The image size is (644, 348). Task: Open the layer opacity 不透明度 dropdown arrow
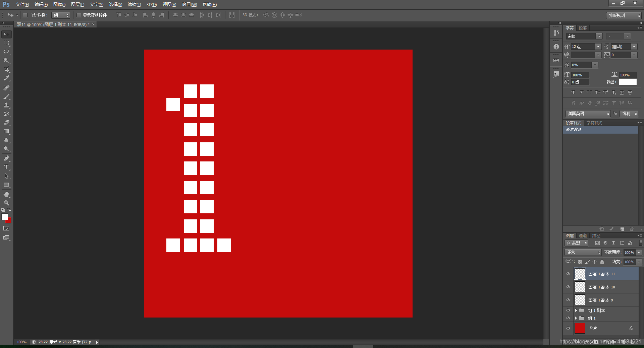click(x=639, y=253)
